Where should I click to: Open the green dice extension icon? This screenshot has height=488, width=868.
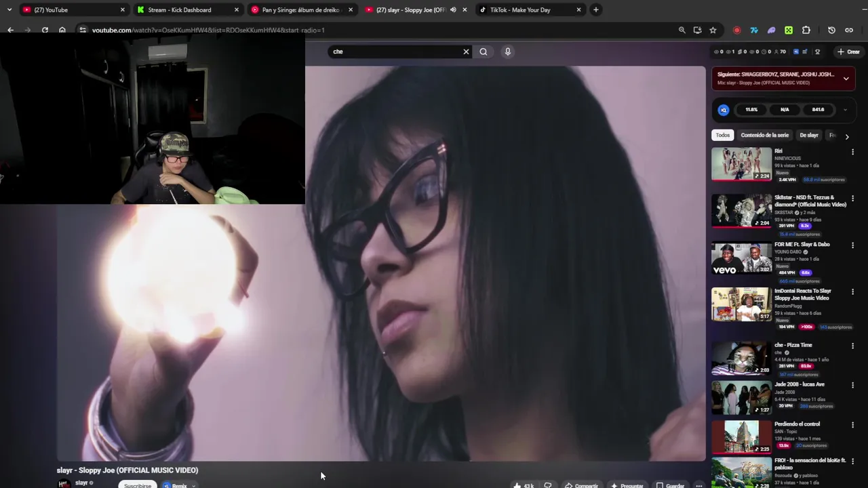click(x=789, y=30)
